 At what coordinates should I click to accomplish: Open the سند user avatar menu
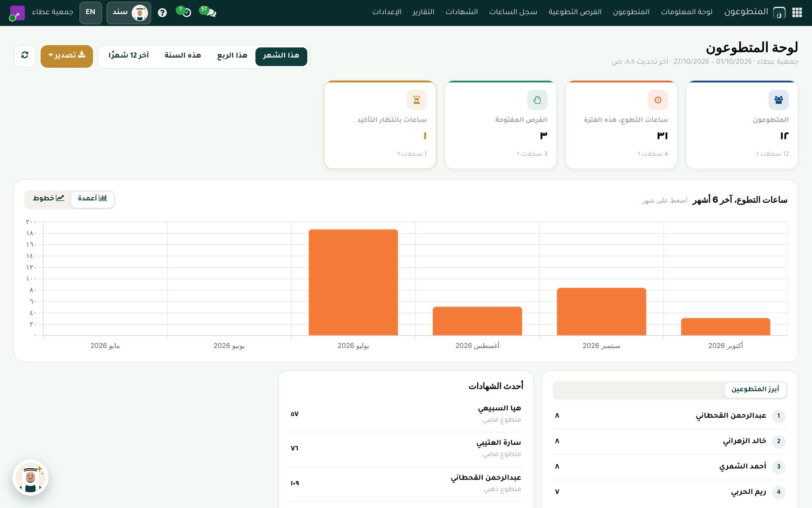pos(129,13)
